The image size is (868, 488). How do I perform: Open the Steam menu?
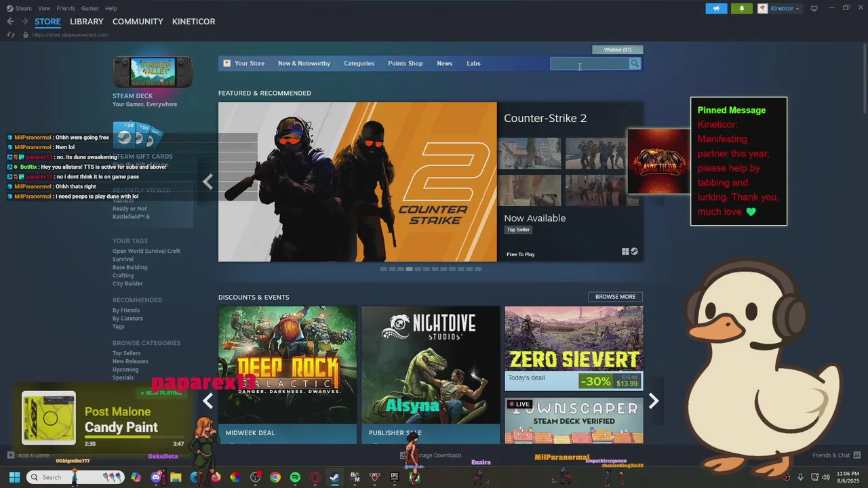[24, 8]
